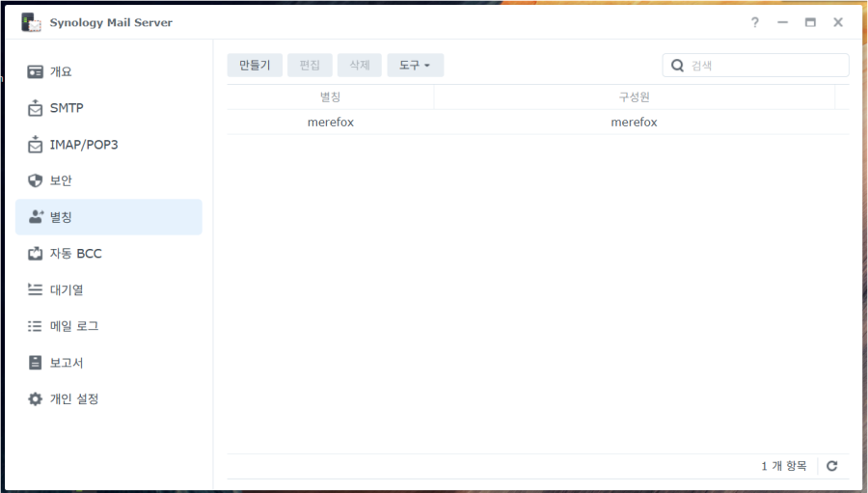The image size is (868, 493).
Task: Select the 별칭 alias menu item
Action: [x=108, y=217]
